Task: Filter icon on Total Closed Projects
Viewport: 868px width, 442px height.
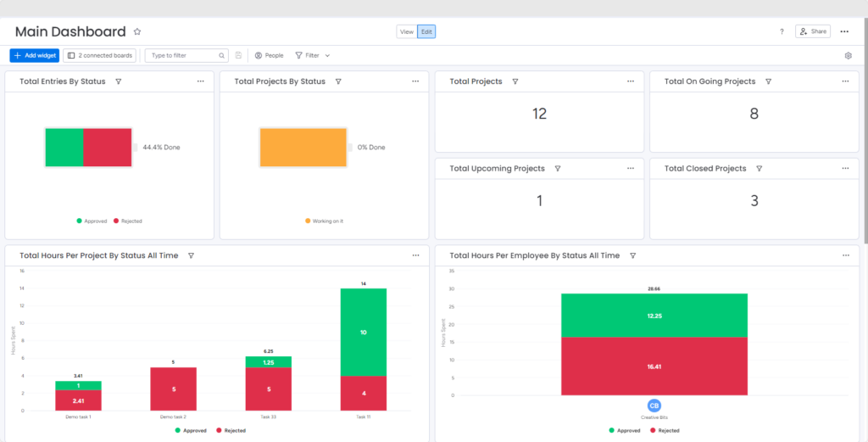Action: pos(759,168)
